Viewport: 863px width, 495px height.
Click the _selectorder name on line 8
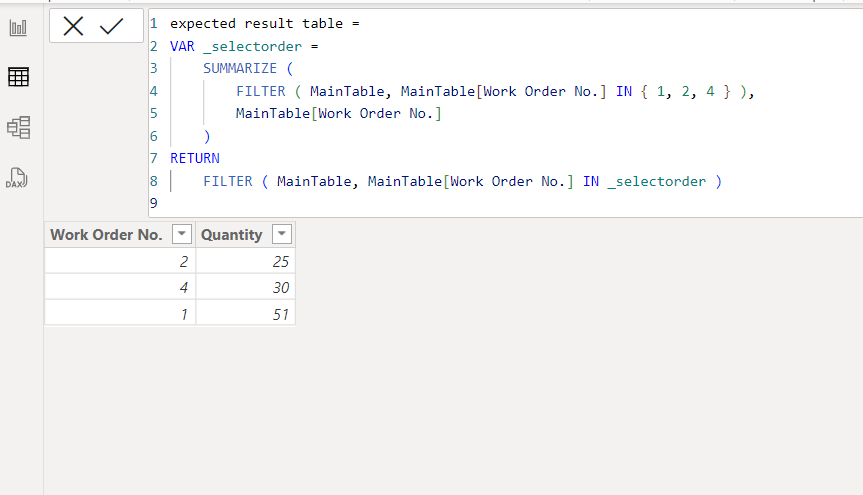coord(657,182)
